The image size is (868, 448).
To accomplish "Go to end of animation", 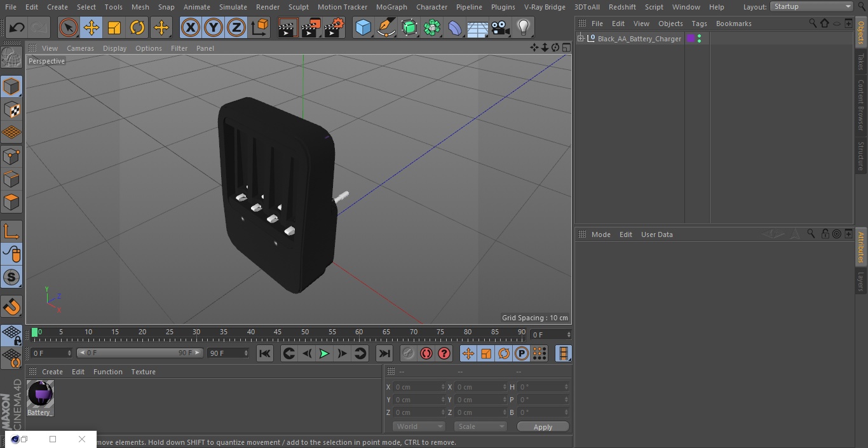I will tap(384, 353).
